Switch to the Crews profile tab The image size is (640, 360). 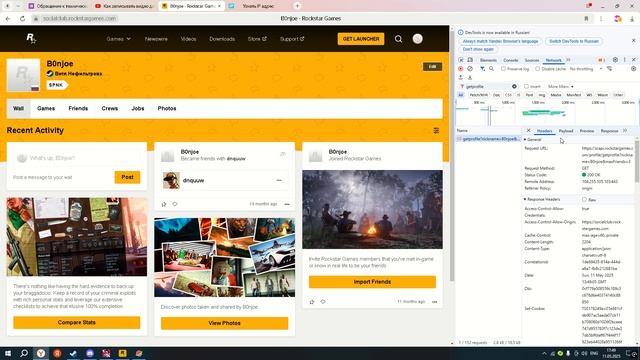click(x=110, y=109)
